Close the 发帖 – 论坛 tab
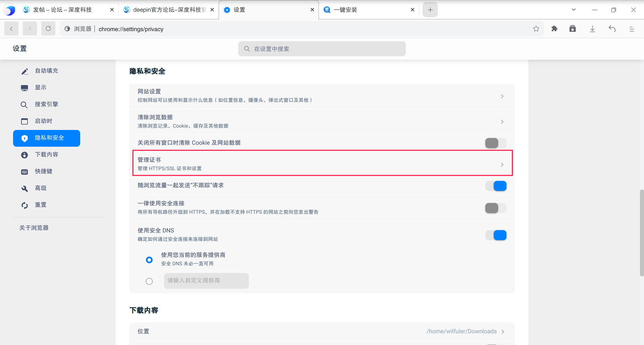Screen dimensions: 644x345 [112, 10]
